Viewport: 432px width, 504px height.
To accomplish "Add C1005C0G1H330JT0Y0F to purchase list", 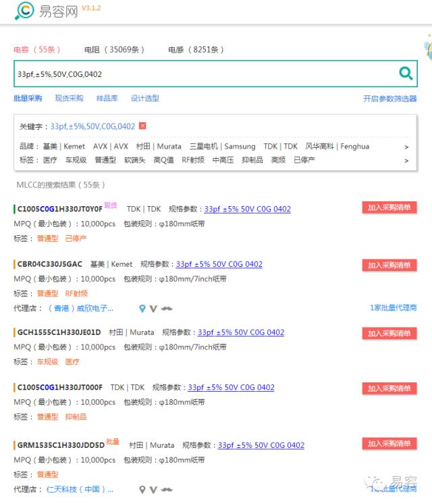I will (x=389, y=207).
